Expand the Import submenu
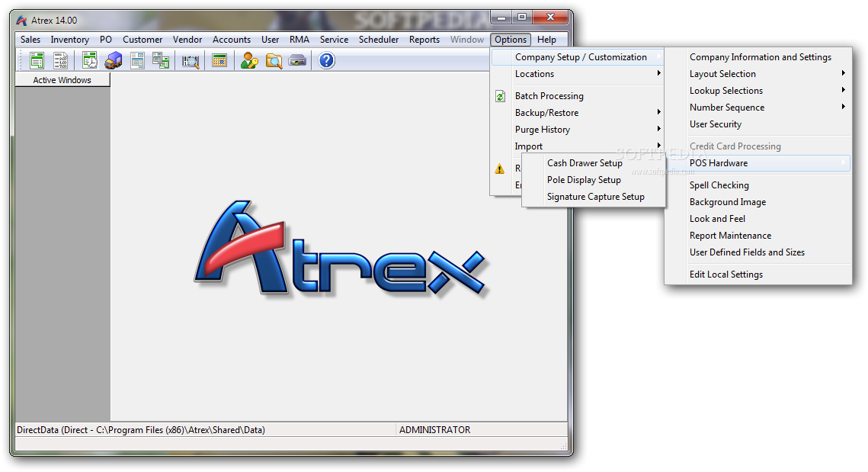Screen dimensions: 868x472 [578, 146]
